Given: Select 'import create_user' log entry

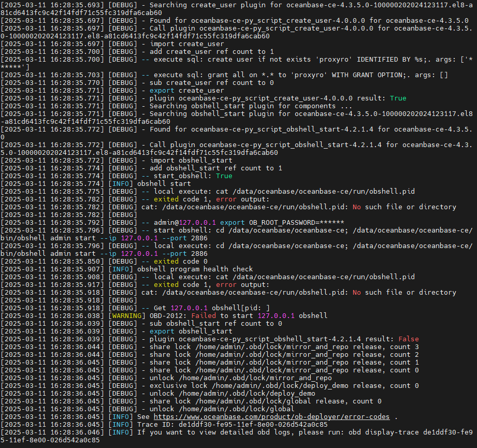Looking at the screenshot, I should click(x=187, y=44).
